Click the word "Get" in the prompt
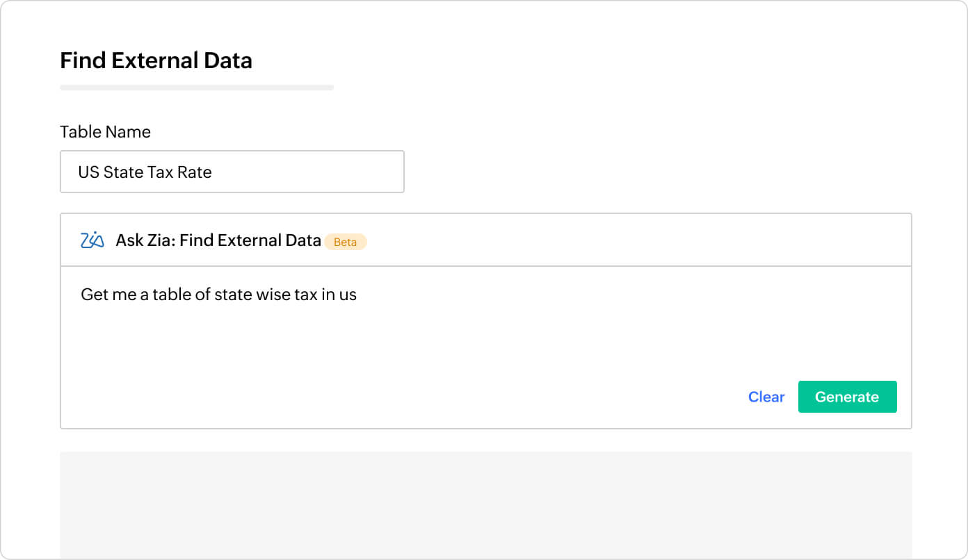 click(94, 295)
